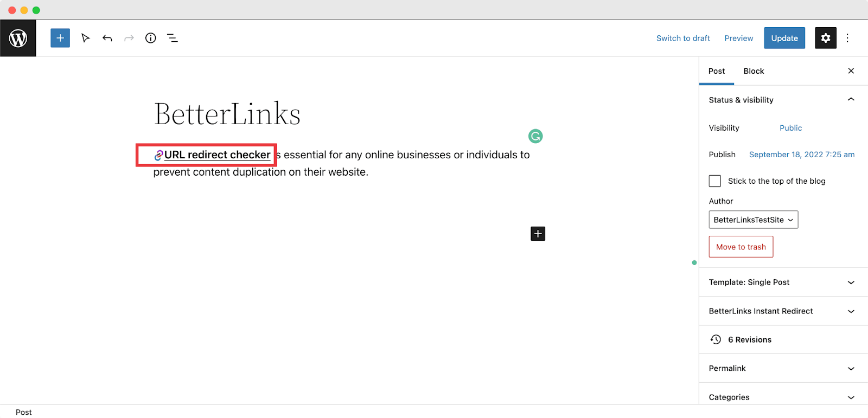
Task: Toggle the block inserter plus button
Action: click(x=60, y=38)
